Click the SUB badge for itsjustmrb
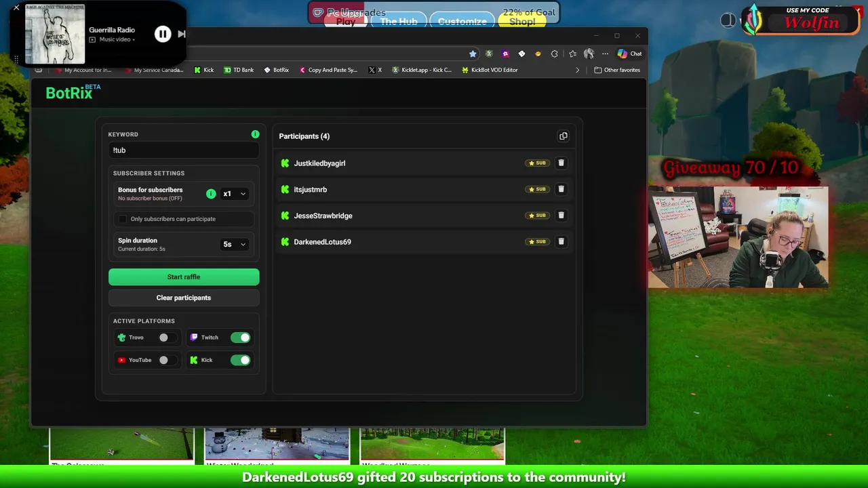The image size is (868, 488). (537, 189)
